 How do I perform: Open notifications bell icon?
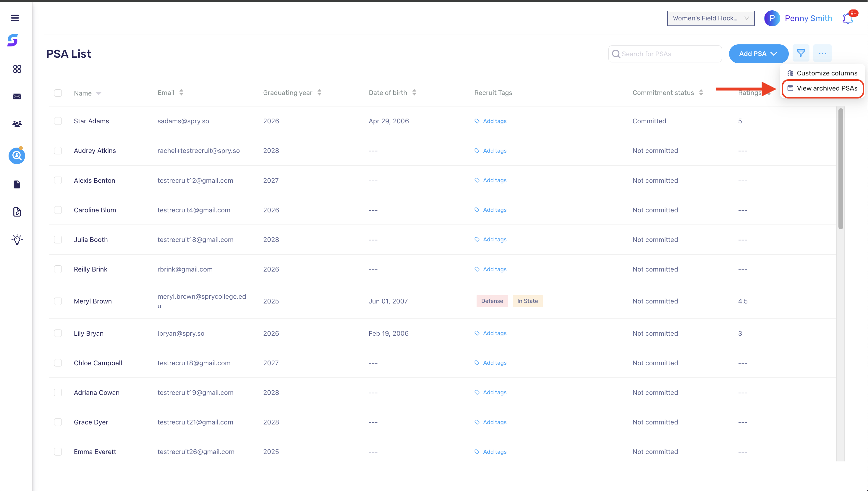(x=847, y=18)
